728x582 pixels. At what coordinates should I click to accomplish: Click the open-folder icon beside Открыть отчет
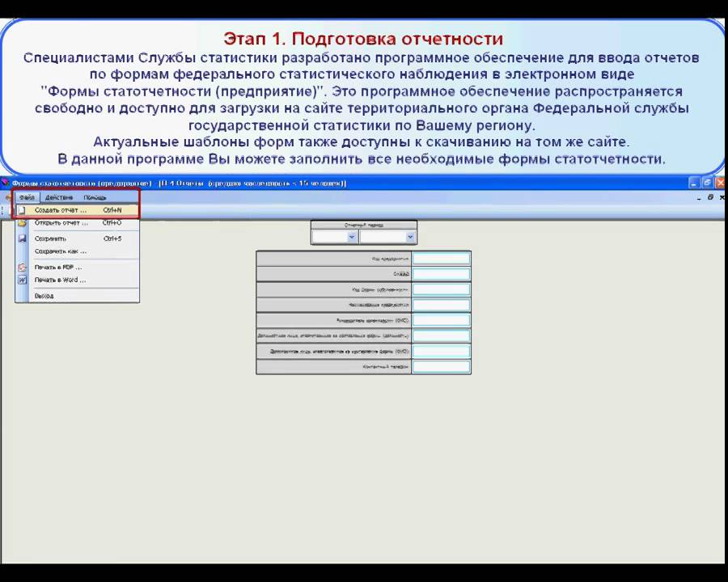[x=22, y=223]
